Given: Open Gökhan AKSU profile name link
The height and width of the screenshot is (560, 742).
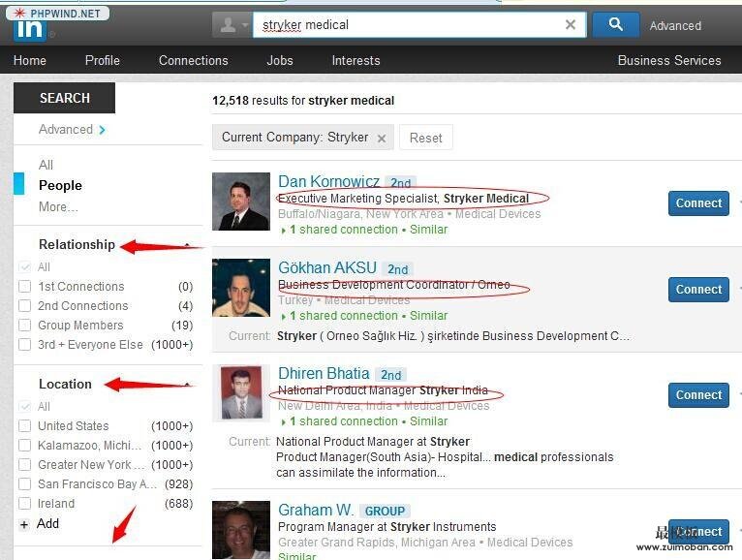Looking at the screenshot, I should pos(327,267).
